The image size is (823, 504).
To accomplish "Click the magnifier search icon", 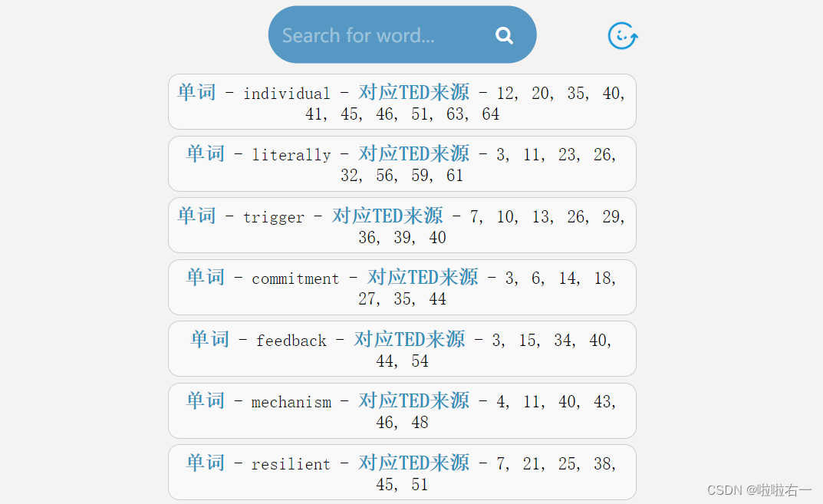I will tap(504, 35).
